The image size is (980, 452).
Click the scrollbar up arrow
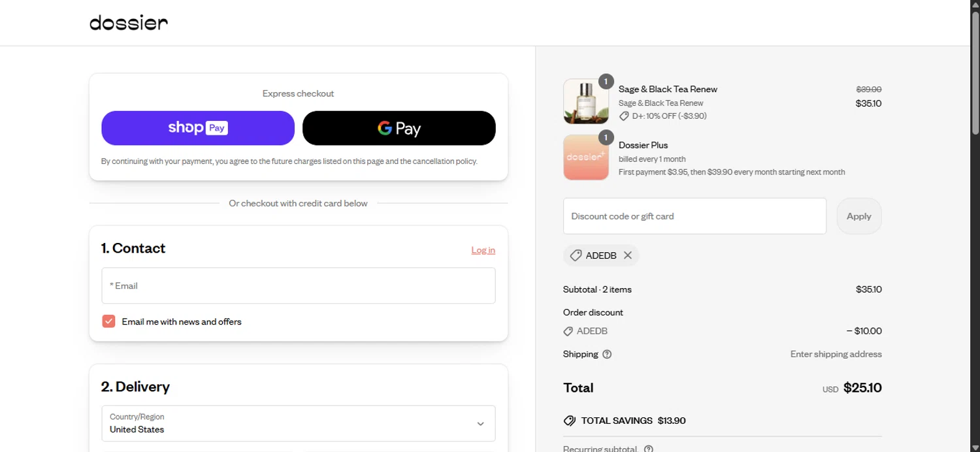pyautogui.click(x=975, y=5)
